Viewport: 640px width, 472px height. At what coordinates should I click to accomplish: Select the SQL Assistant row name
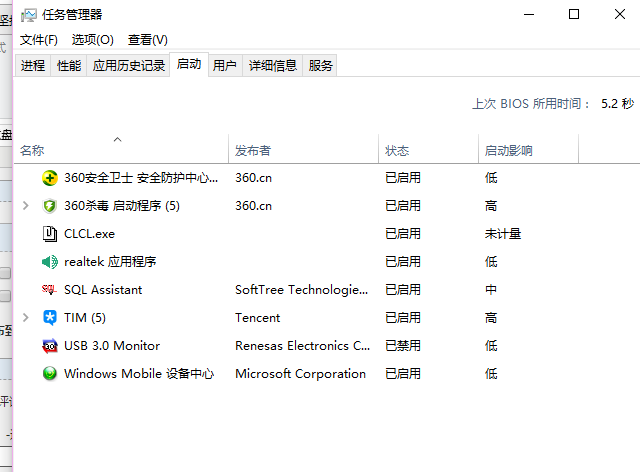pos(103,290)
